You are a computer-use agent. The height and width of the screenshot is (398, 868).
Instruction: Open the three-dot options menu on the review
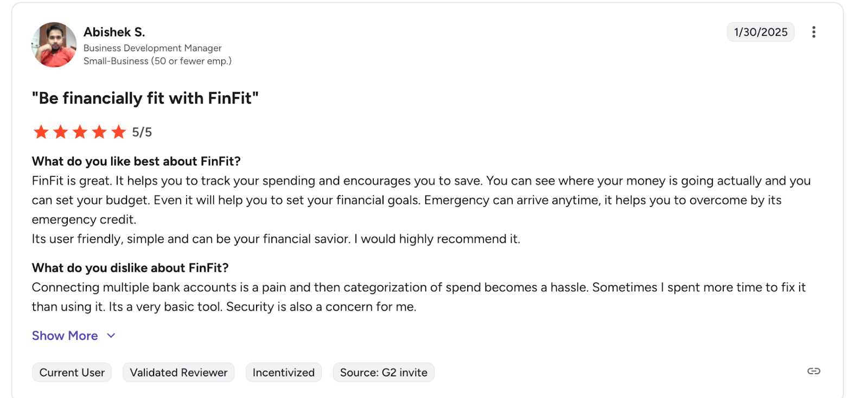coord(813,32)
